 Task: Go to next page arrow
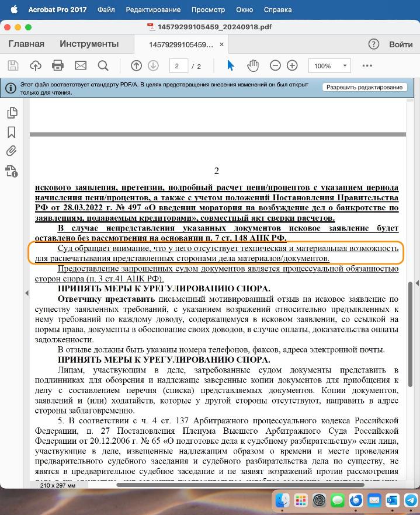153,65
